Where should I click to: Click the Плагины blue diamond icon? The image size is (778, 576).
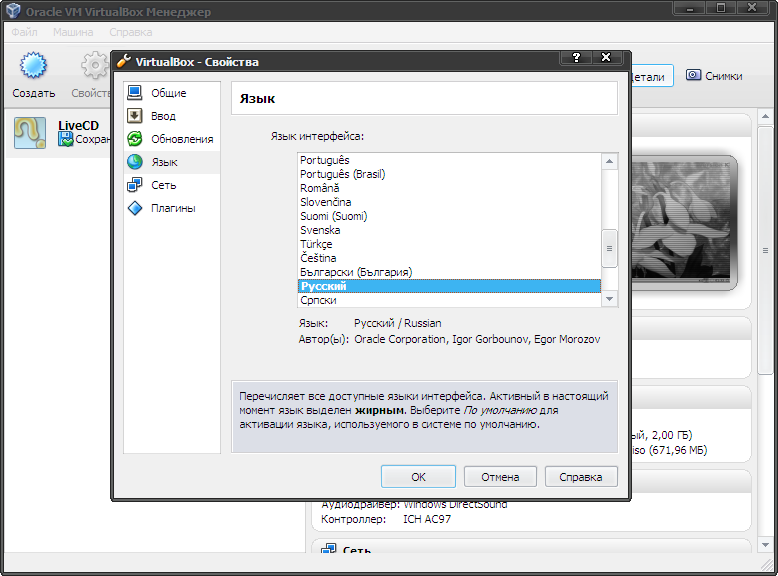pos(134,208)
